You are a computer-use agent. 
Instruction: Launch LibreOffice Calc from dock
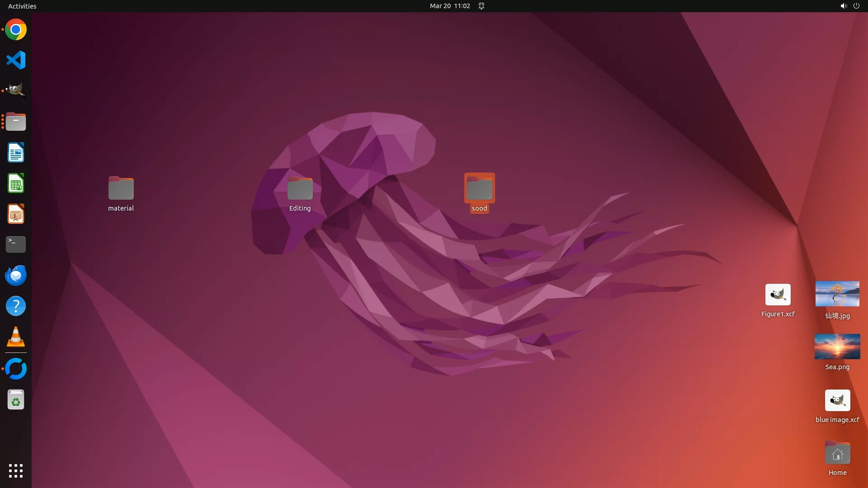(16, 183)
